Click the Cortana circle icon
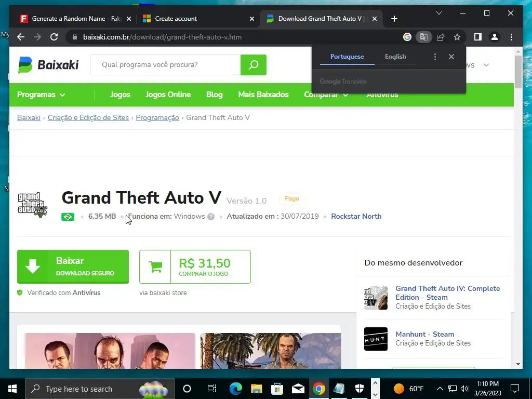Viewport: 532px width, 399px height. coord(187,389)
